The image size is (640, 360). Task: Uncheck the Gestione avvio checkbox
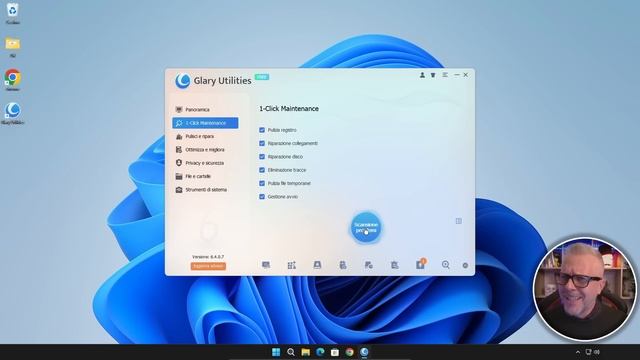[262, 197]
